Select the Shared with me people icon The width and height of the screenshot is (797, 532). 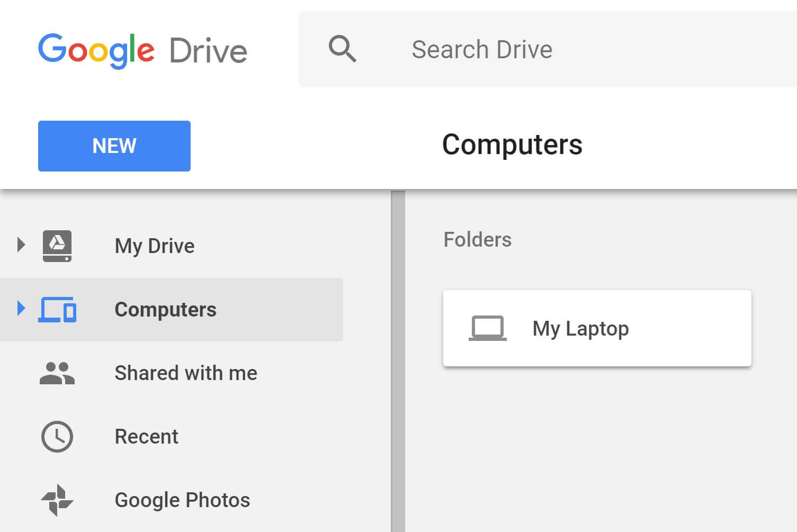pyautogui.click(x=57, y=373)
